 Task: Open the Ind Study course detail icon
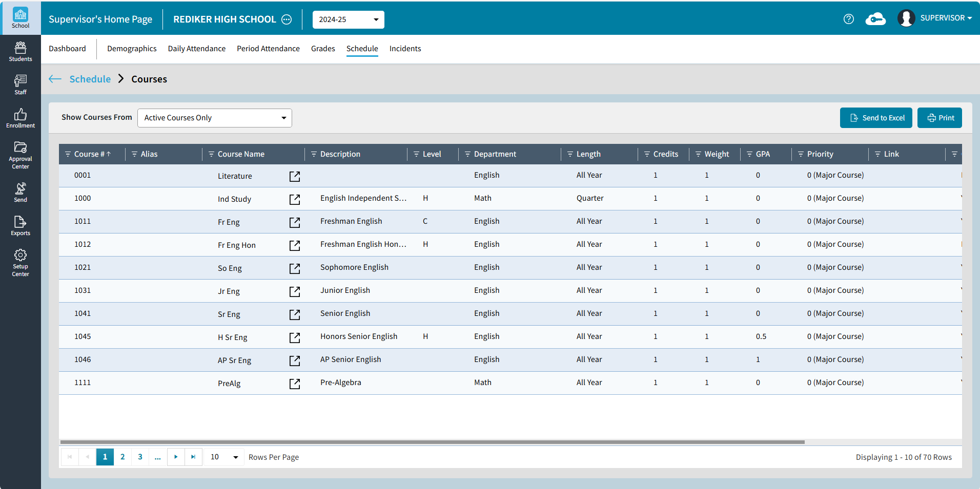point(295,199)
